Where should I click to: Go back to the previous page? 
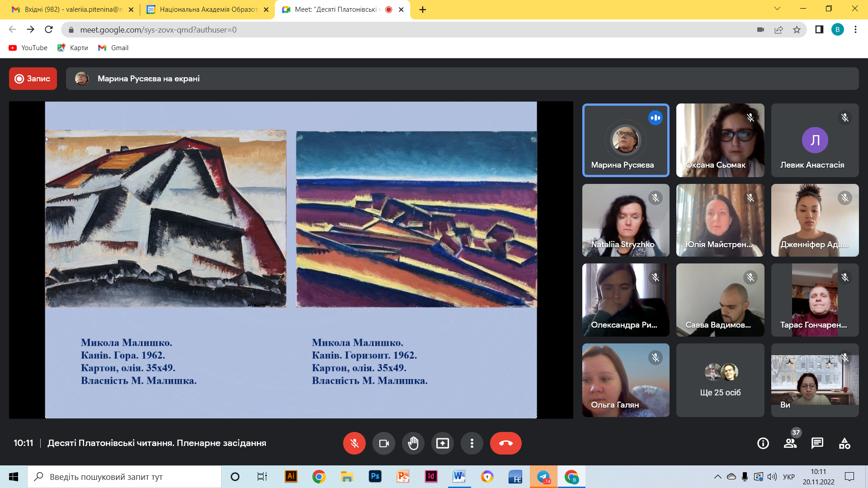click(x=12, y=30)
